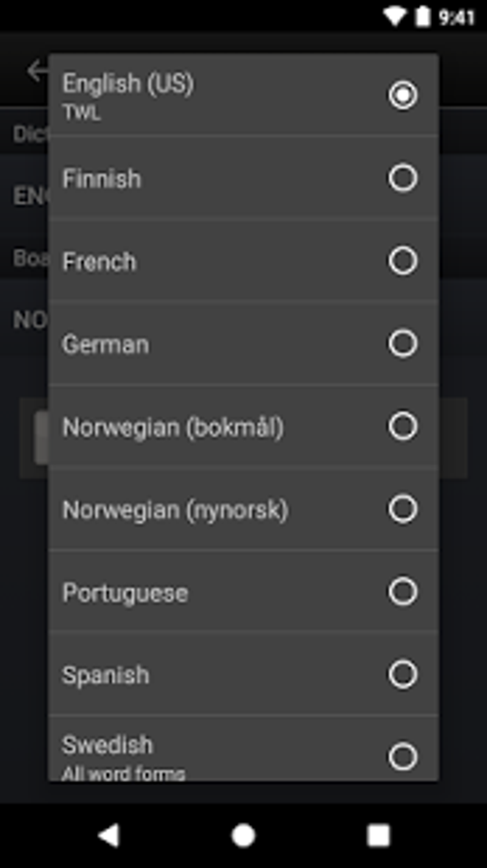Viewport: 487px width, 868px height.
Task: Tap the battery status icon
Action: click(422, 17)
